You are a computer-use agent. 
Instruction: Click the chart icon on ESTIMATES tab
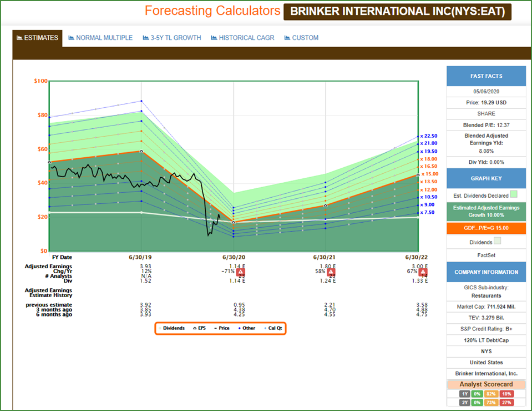tap(19, 38)
